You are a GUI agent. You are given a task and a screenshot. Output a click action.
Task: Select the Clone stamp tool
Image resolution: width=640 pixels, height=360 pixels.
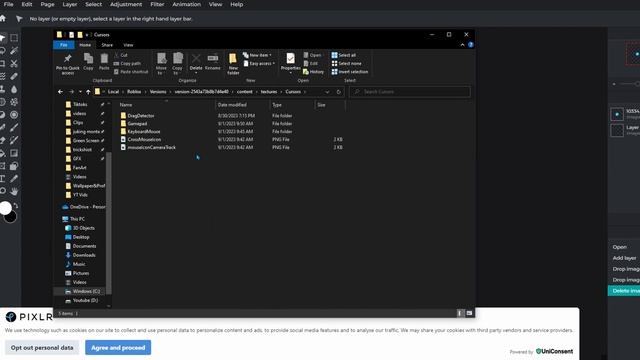(2, 89)
